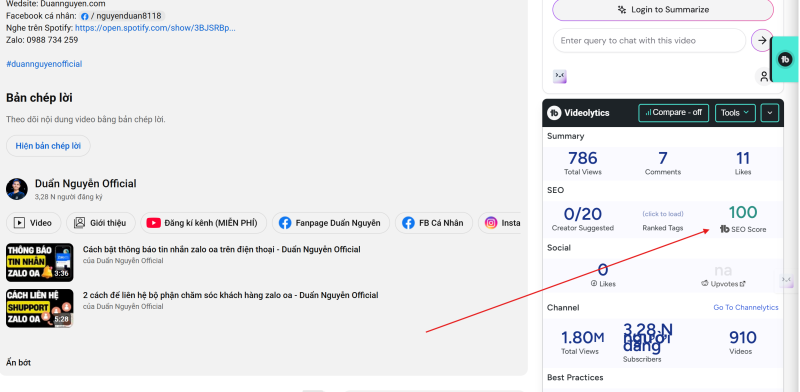
Task: Click the TubeBuddy side tab icon
Action: pos(785,59)
